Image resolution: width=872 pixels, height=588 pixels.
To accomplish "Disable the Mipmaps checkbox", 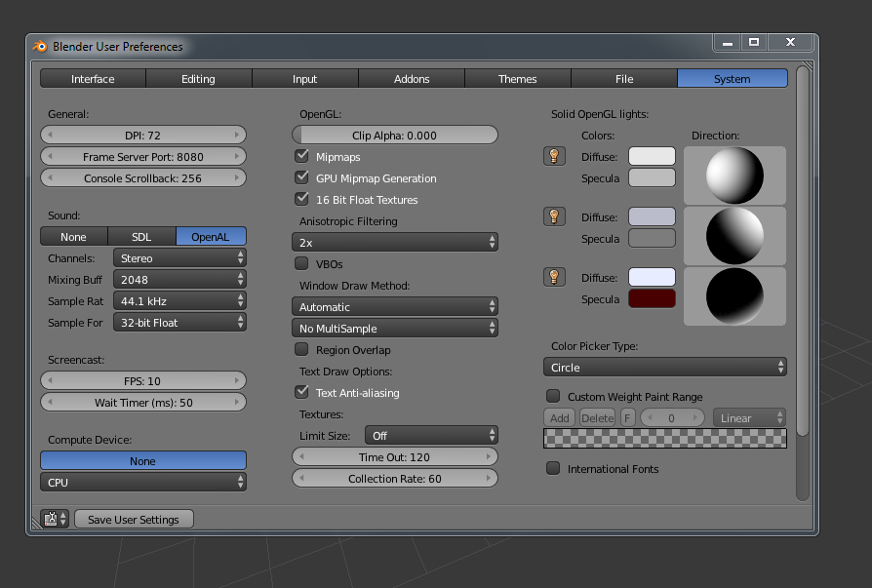I will click(301, 157).
